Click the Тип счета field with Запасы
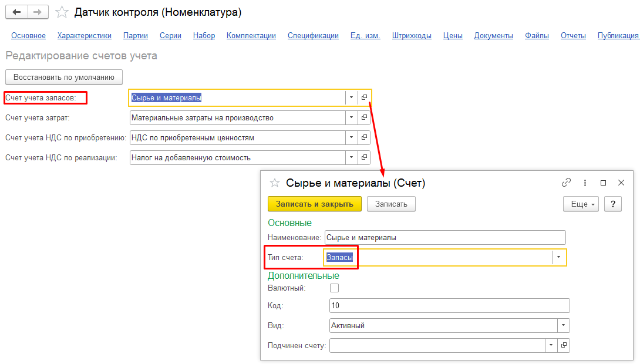 [439, 258]
